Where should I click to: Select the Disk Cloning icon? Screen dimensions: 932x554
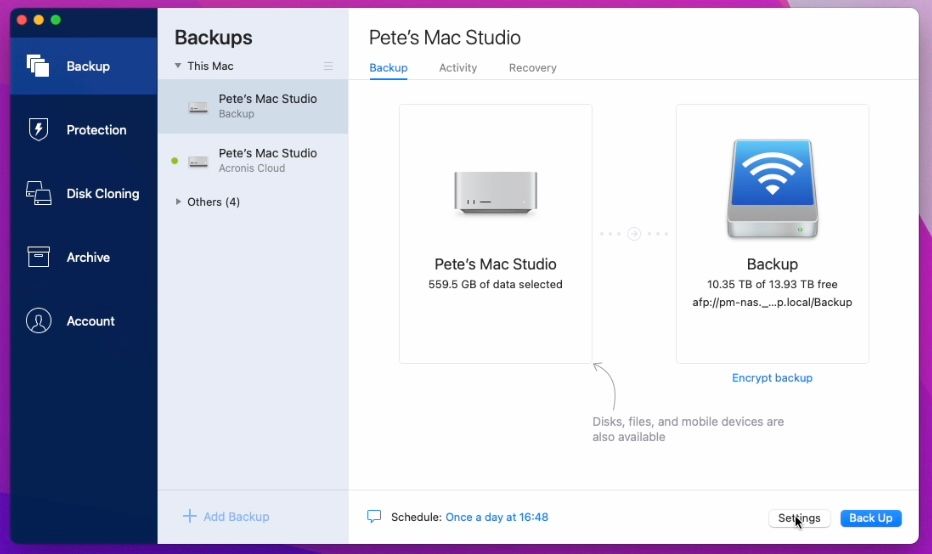39,193
